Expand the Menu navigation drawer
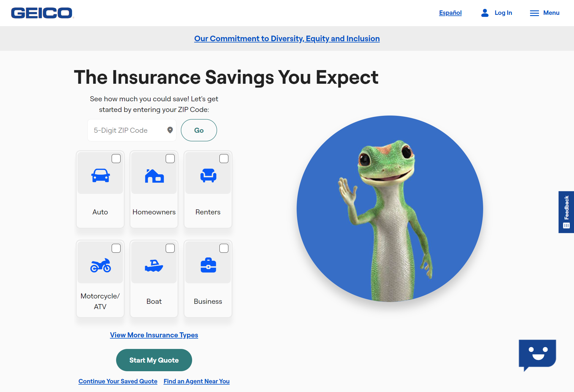The image size is (574, 392). [x=544, y=13]
